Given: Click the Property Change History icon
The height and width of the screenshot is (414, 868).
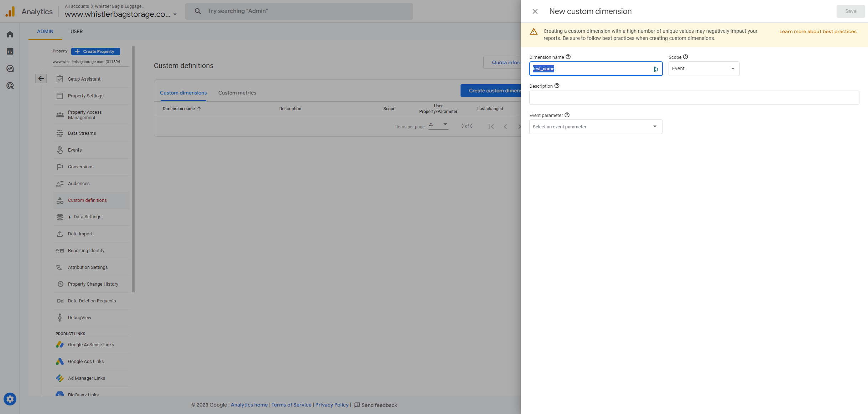Looking at the screenshot, I should point(60,284).
